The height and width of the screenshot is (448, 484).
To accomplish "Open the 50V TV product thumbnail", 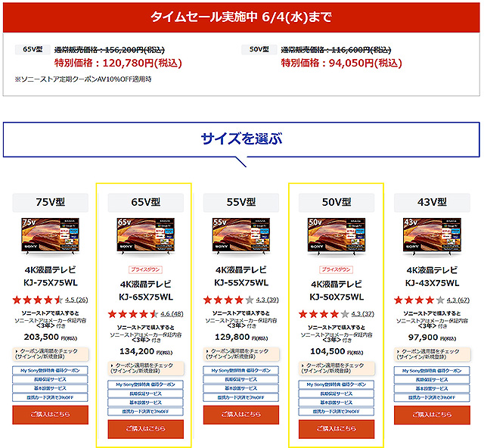I will (x=337, y=236).
